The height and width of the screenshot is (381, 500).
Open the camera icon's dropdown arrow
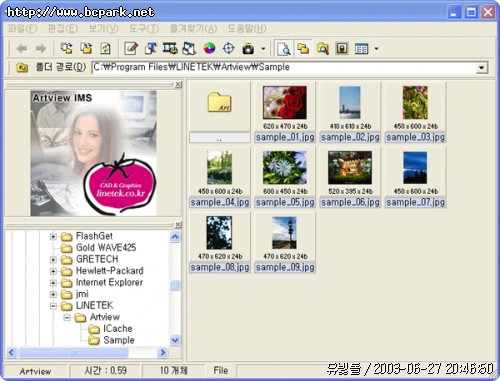tap(263, 49)
